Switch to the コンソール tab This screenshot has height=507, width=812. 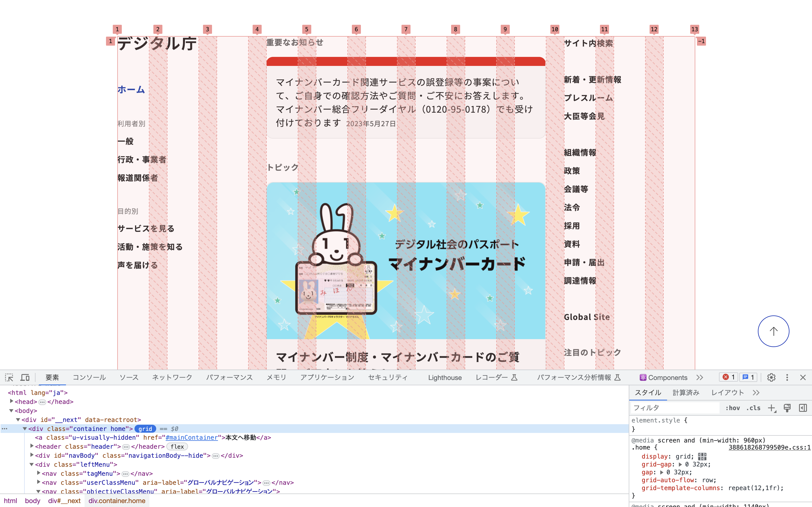coord(89,377)
